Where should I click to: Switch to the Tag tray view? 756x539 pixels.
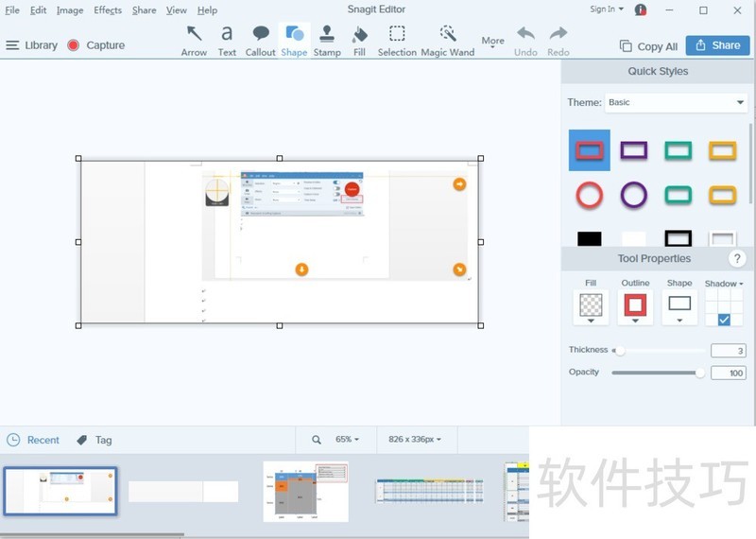point(94,440)
